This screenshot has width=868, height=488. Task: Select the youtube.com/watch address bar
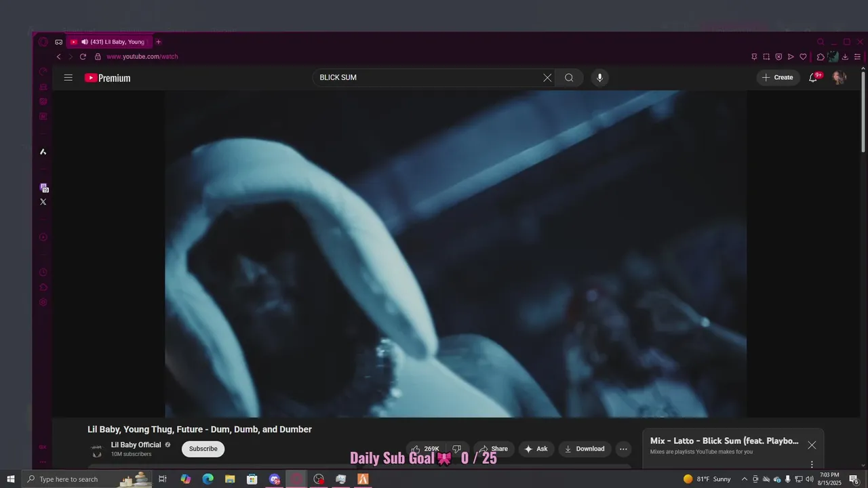142,57
